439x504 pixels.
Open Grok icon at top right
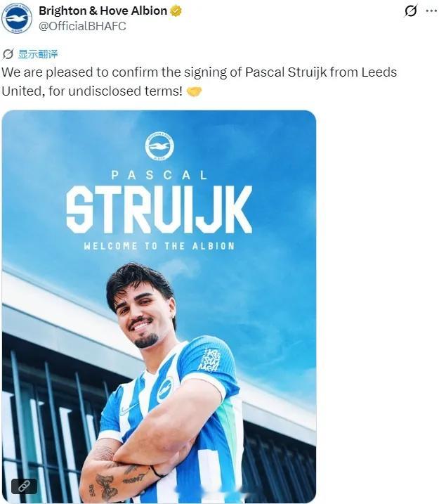tap(410, 11)
